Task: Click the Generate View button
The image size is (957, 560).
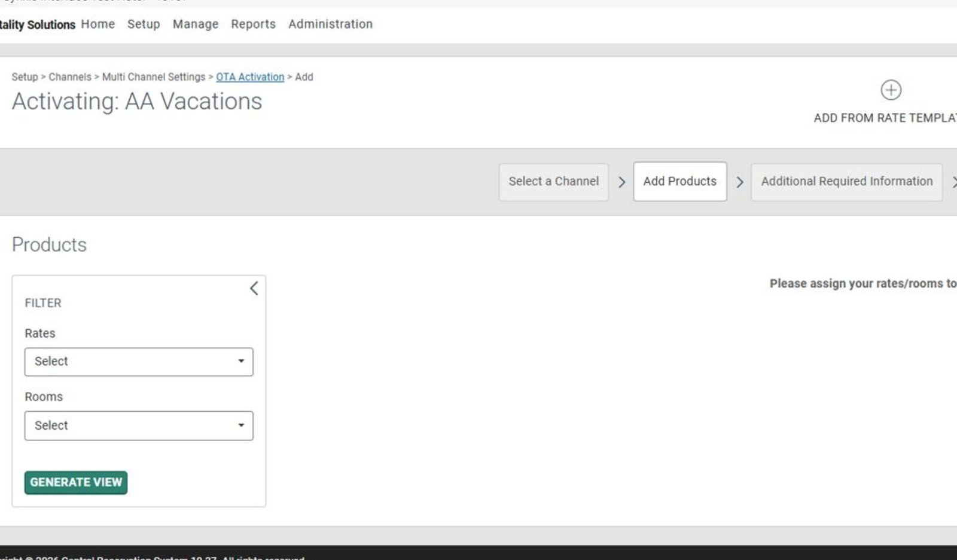Action: tap(76, 482)
